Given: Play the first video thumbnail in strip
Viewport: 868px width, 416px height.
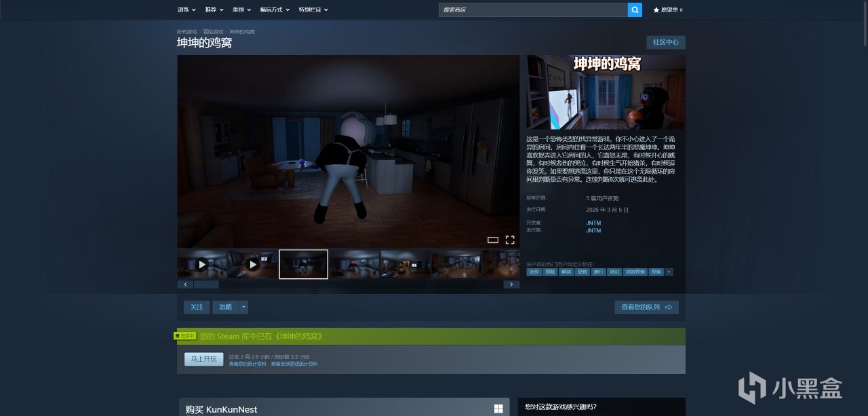Looking at the screenshot, I should coord(201,264).
